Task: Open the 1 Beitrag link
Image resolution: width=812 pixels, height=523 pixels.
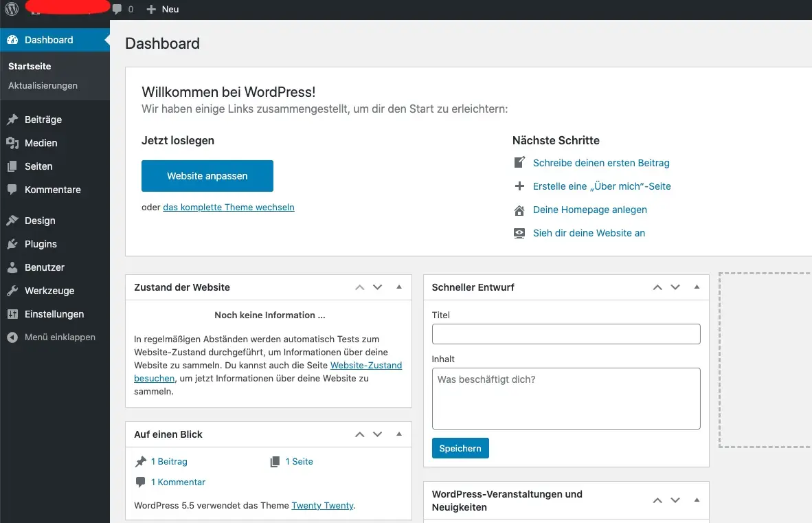Action: pos(170,461)
